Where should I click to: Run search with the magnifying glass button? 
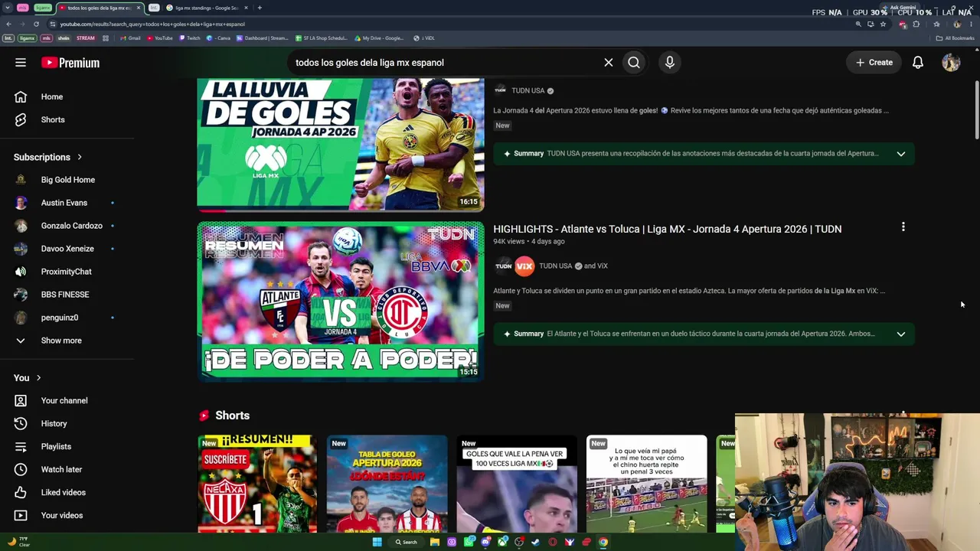(x=634, y=63)
